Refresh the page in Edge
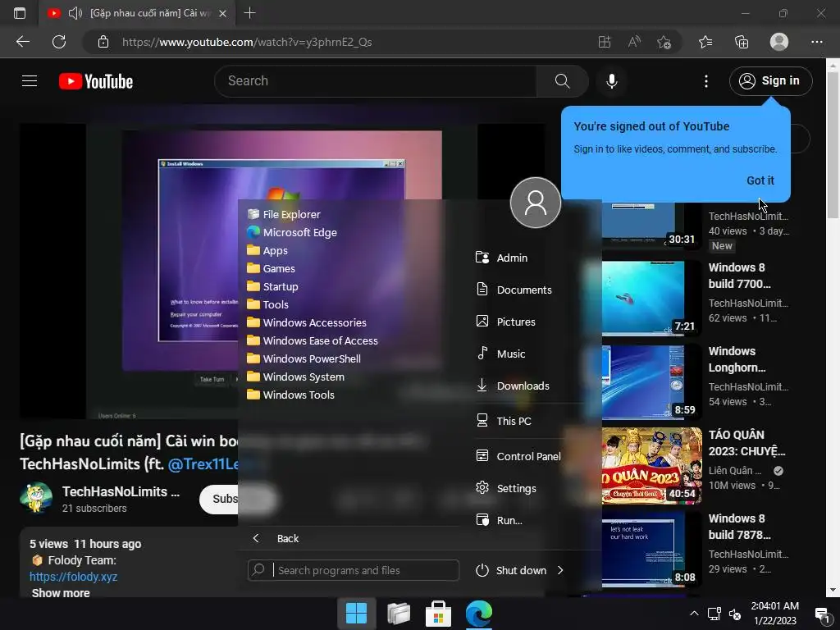The image size is (840, 630). click(59, 42)
